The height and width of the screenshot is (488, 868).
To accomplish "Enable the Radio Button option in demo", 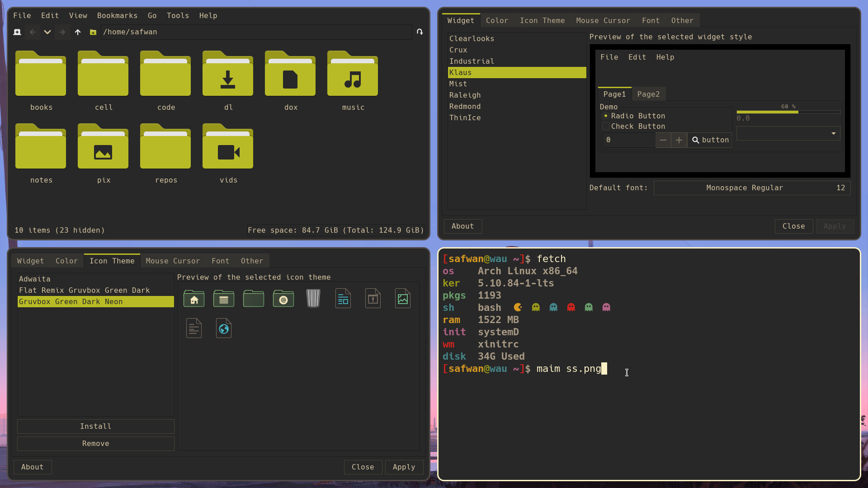I will coord(605,116).
